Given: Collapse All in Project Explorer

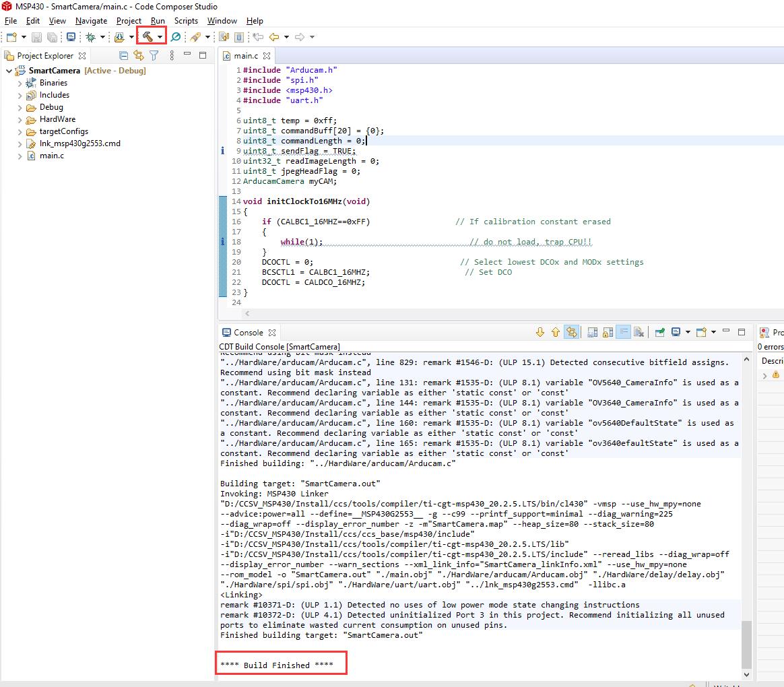Looking at the screenshot, I should tap(123, 55).
